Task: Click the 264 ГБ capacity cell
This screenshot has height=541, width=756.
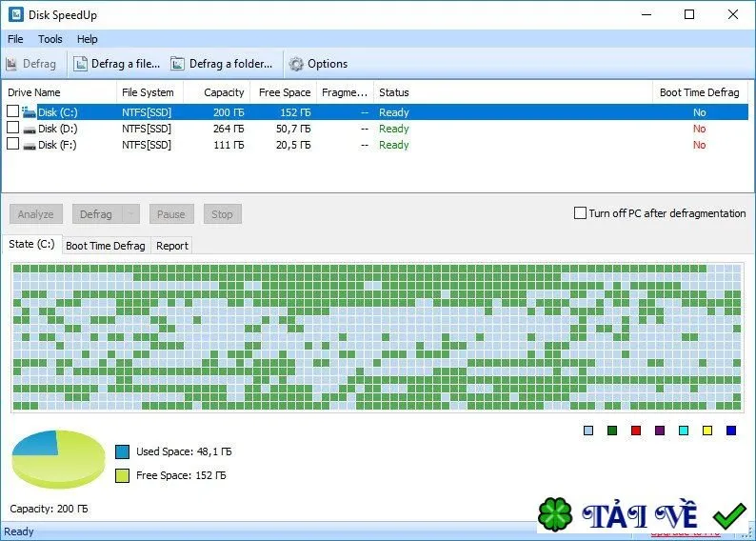Action: pyautogui.click(x=229, y=129)
